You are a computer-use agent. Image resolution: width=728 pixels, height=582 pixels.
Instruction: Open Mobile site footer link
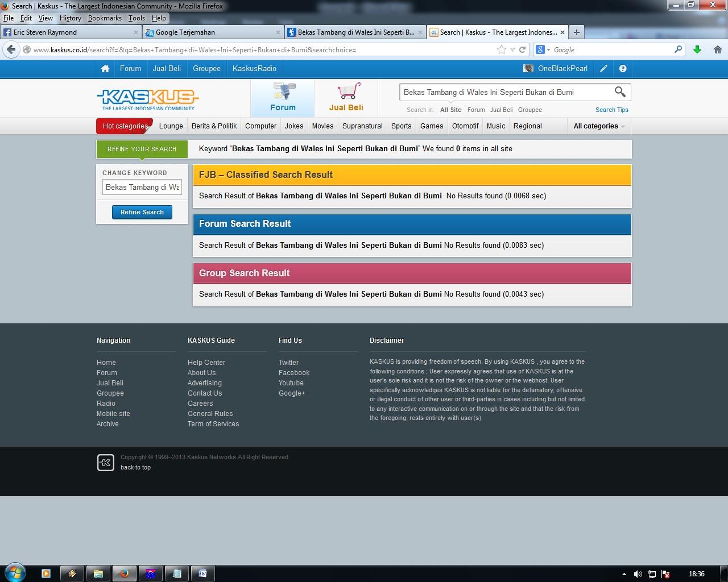[113, 414]
